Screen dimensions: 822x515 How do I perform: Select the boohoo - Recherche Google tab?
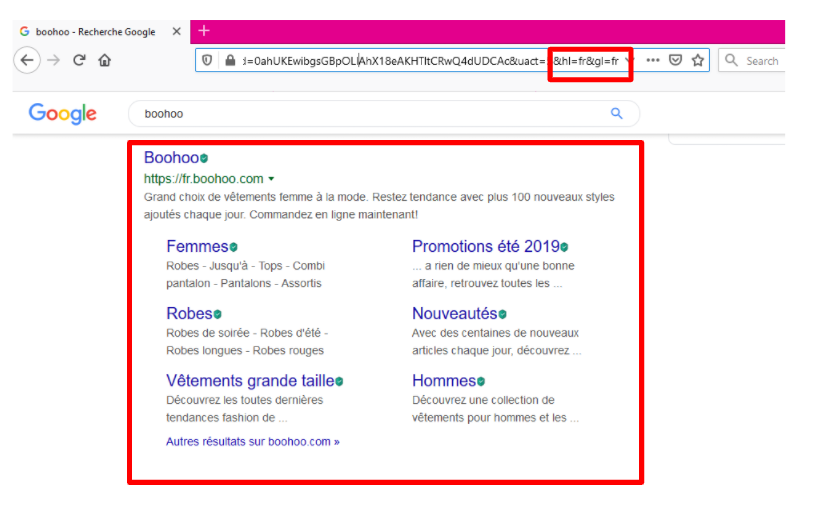[x=100, y=31]
